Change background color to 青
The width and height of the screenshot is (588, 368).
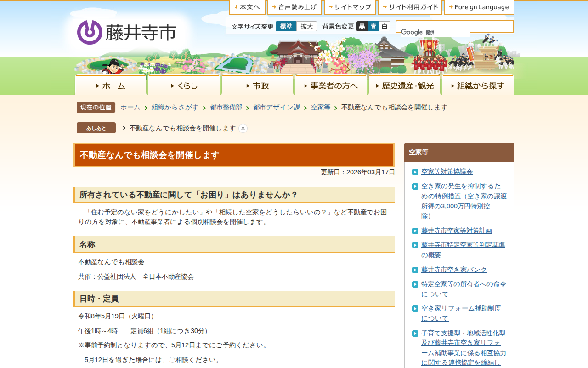click(x=373, y=26)
